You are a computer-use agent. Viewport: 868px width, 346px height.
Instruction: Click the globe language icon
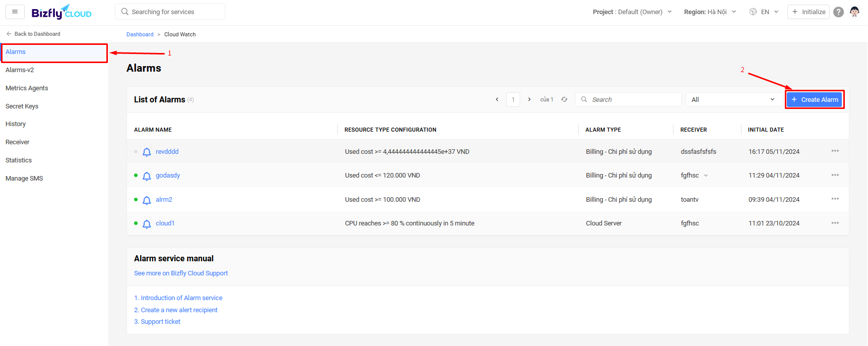click(753, 12)
